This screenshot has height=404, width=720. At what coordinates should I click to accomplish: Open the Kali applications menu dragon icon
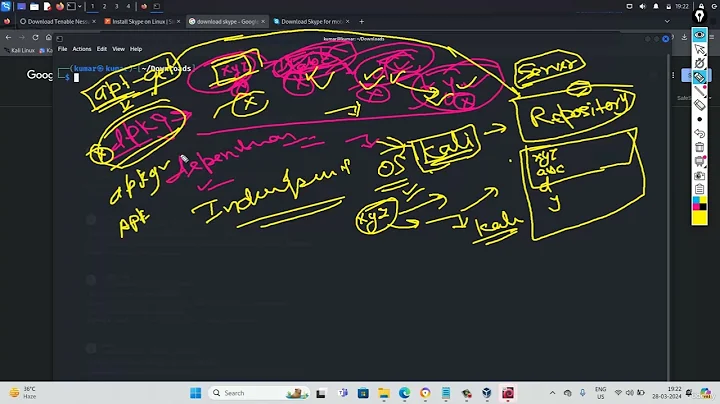6,6
